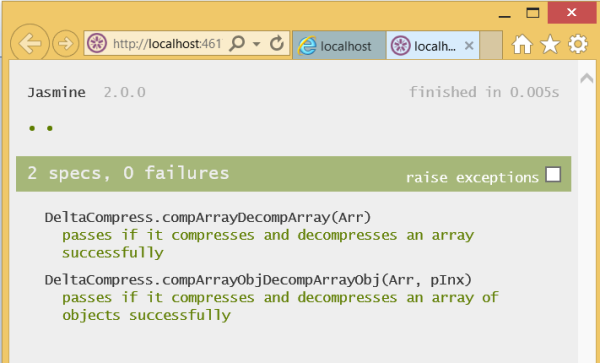Open the Tools gear icon
Screen dimensions: 600x363
click(578, 44)
